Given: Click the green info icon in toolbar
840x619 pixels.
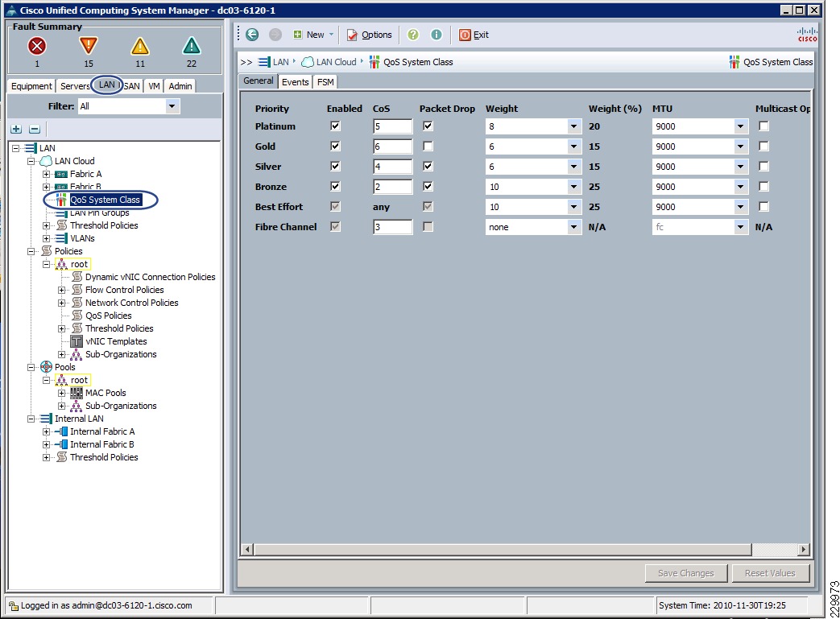Looking at the screenshot, I should 437,35.
